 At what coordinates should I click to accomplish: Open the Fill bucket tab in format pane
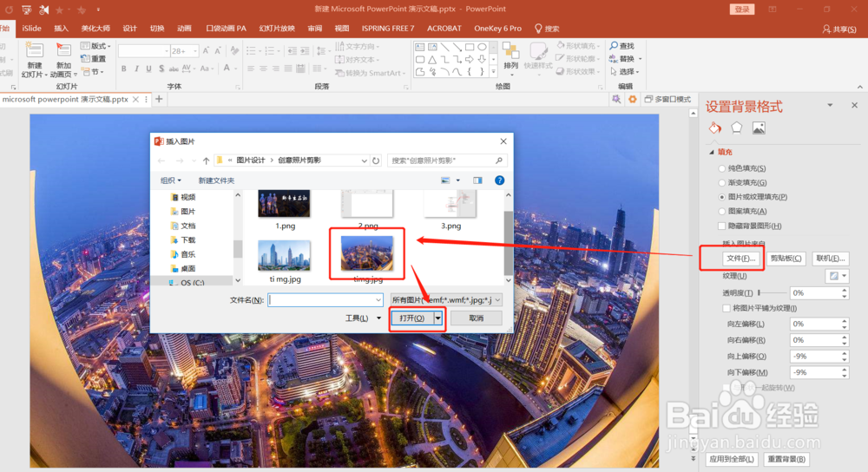pyautogui.click(x=714, y=128)
